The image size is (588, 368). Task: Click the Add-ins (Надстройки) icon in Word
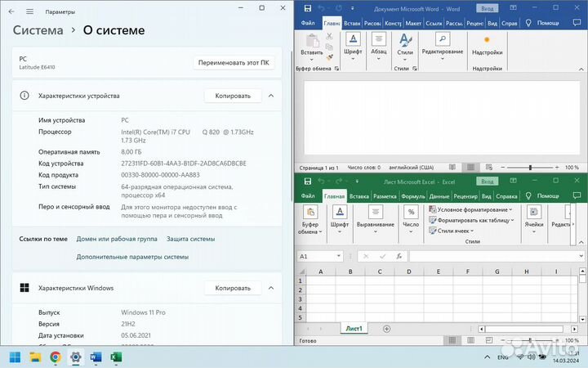pos(487,40)
